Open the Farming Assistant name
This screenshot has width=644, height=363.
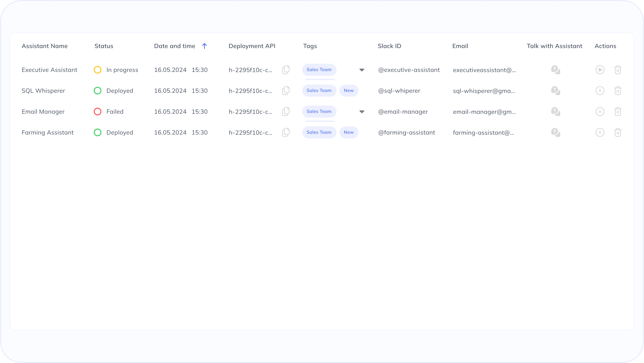point(48,132)
